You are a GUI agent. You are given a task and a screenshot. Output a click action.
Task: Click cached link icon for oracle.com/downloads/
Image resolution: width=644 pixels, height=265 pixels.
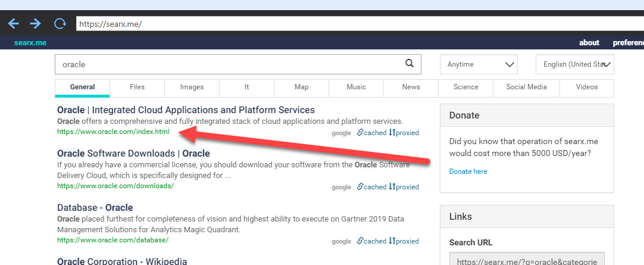pos(360,186)
